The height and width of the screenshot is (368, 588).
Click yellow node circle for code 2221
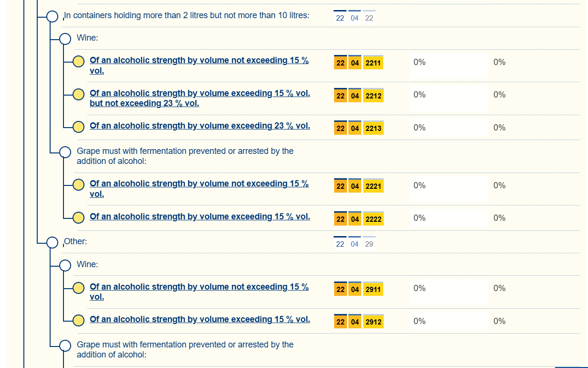78,184
